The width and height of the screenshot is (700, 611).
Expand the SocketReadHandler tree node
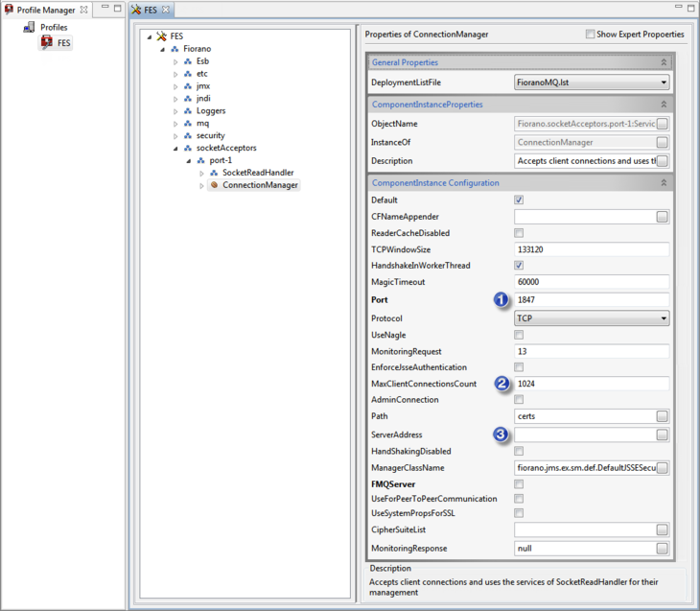coord(201,173)
